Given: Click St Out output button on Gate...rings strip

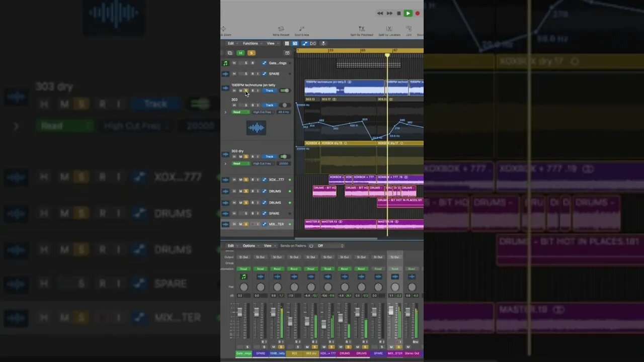Looking at the screenshot, I should tap(244, 257).
